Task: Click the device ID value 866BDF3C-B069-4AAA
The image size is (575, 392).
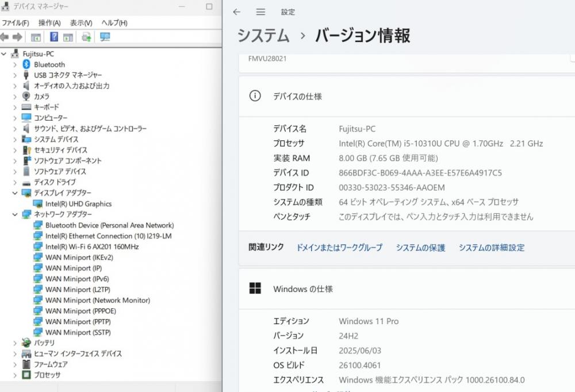Action: (x=420, y=172)
